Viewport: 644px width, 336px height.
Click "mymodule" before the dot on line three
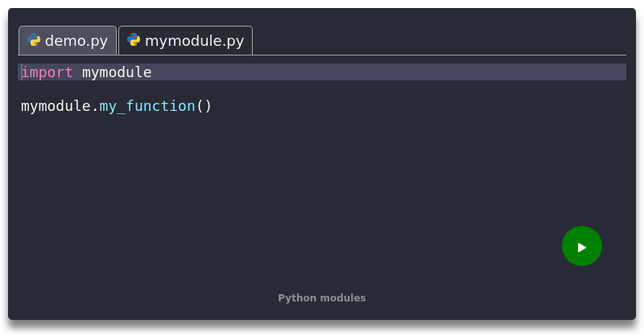[56, 106]
